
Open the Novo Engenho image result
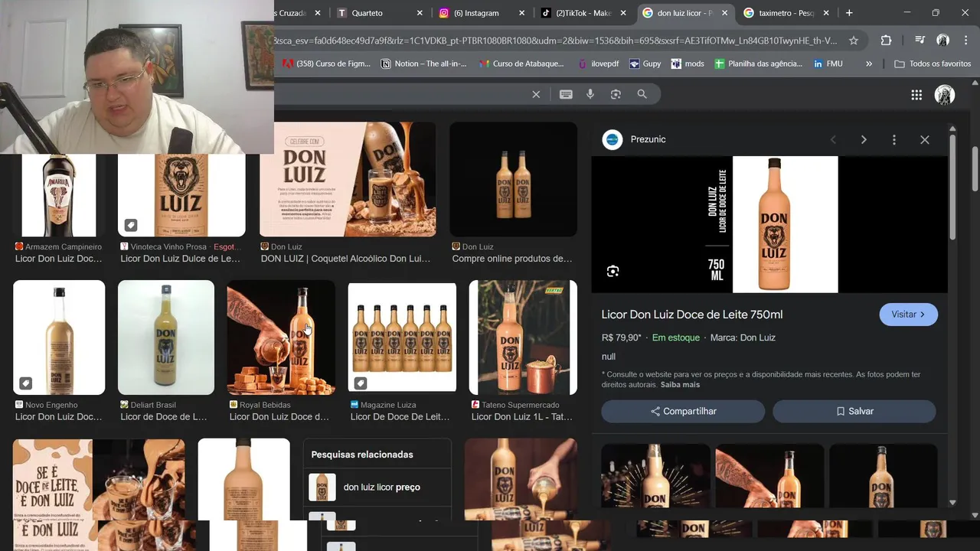59,337
